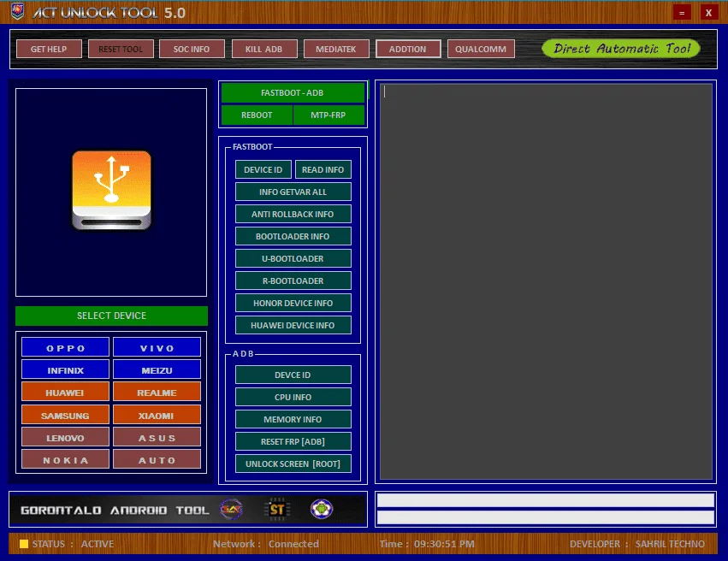Check ANTI ROLLBACK INFO
Viewport: 728px width, 561px height.
pyautogui.click(x=293, y=215)
